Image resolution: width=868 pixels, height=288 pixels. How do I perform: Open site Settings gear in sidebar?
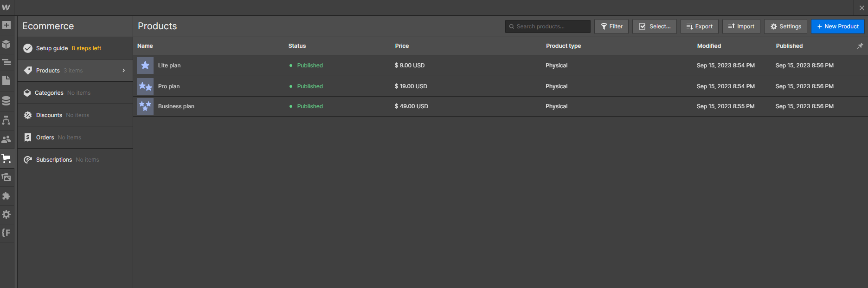(6, 215)
